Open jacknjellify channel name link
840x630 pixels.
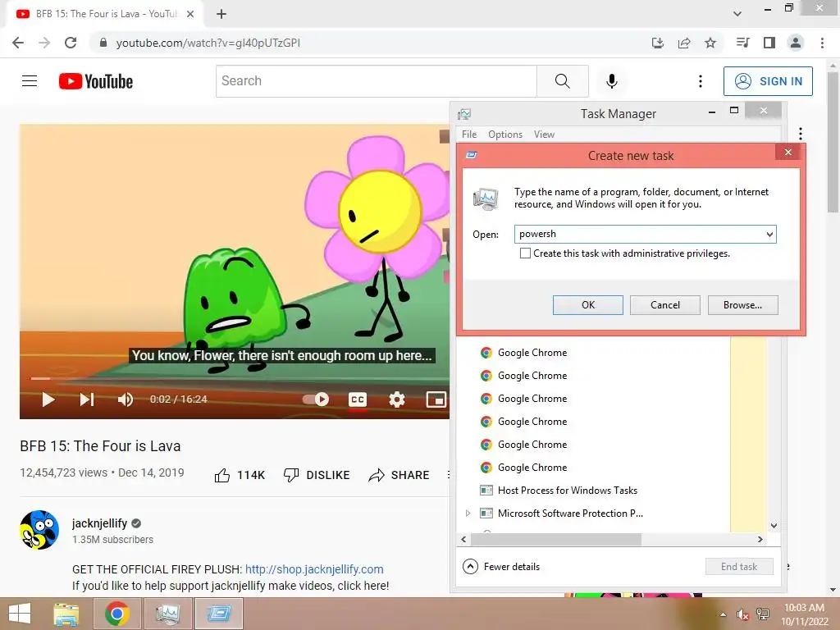(99, 523)
